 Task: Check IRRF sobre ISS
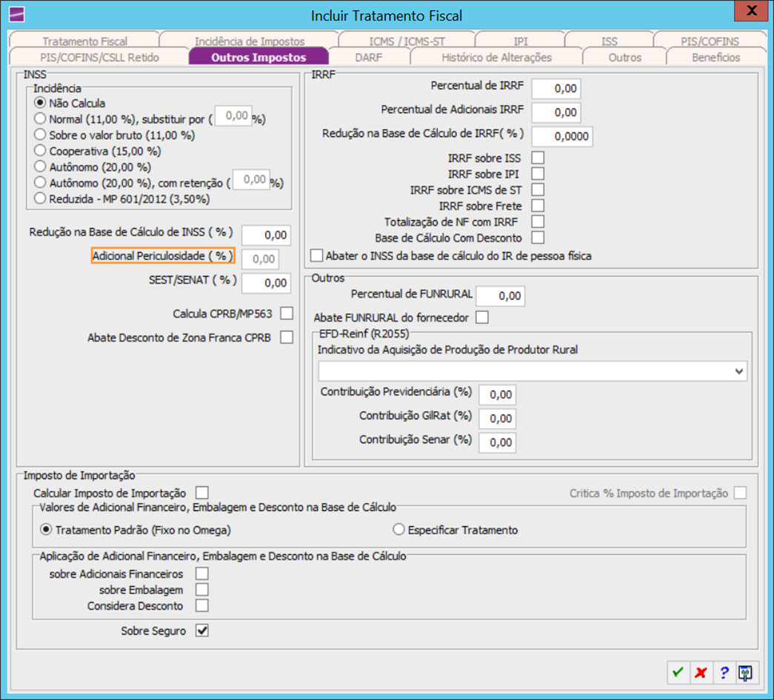click(x=538, y=158)
